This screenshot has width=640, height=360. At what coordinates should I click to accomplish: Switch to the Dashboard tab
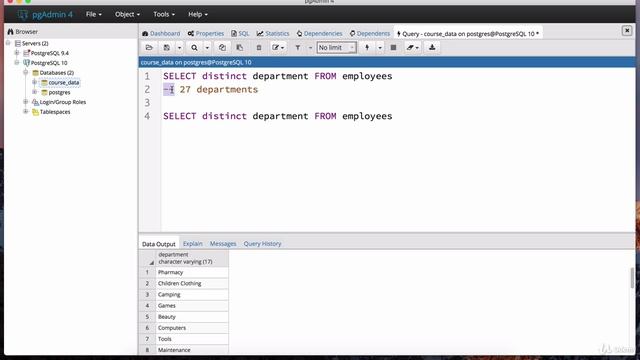click(x=161, y=33)
